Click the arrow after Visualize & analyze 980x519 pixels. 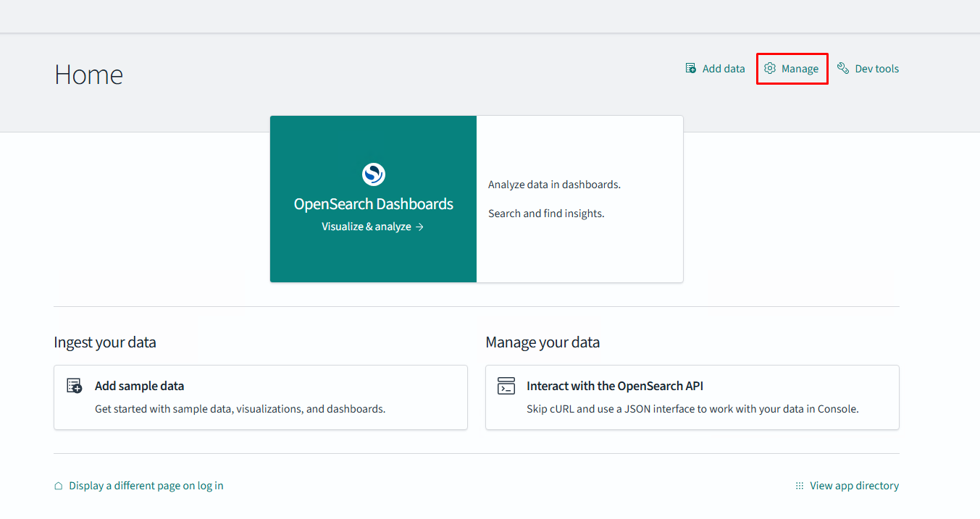pyautogui.click(x=419, y=227)
